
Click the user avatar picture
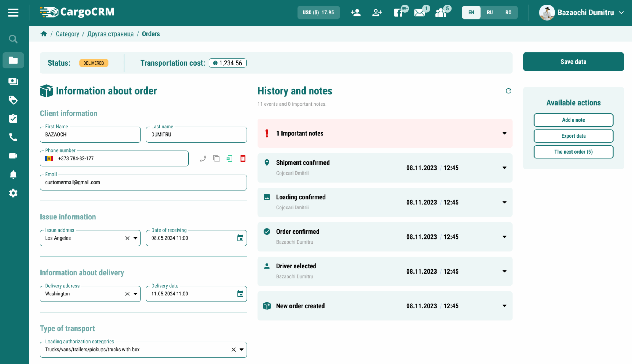[x=547, y=12]
